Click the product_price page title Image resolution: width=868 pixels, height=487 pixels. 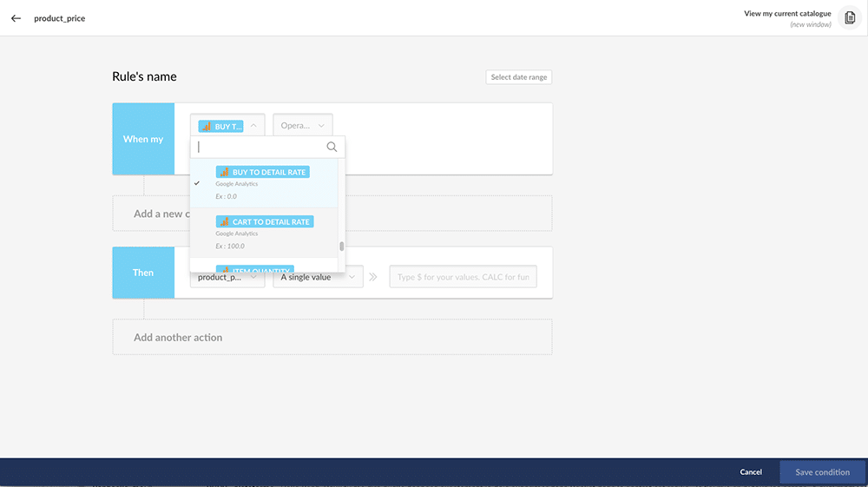[x=60, y=18]
